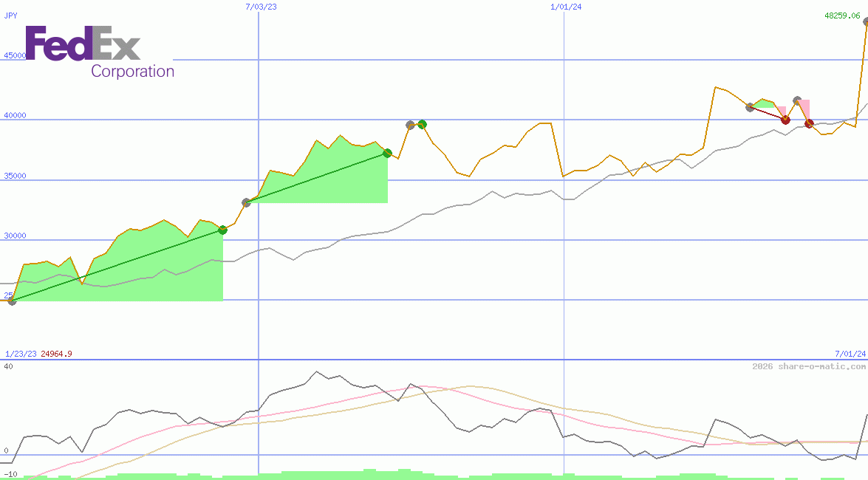The image size is (868, 480).
Task: Select the red sell marker below the 40000 line
Action: pos(785,120)
